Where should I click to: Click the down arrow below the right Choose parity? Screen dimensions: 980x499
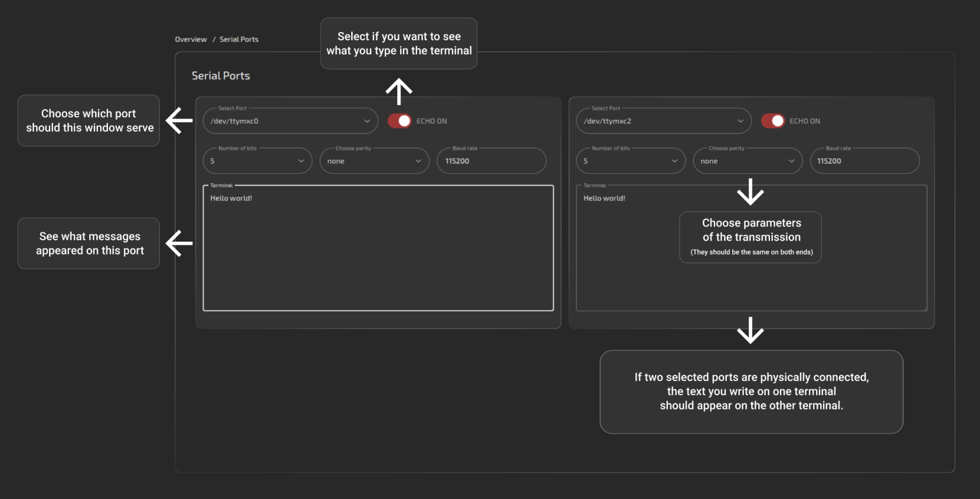(x=750, y=191)
